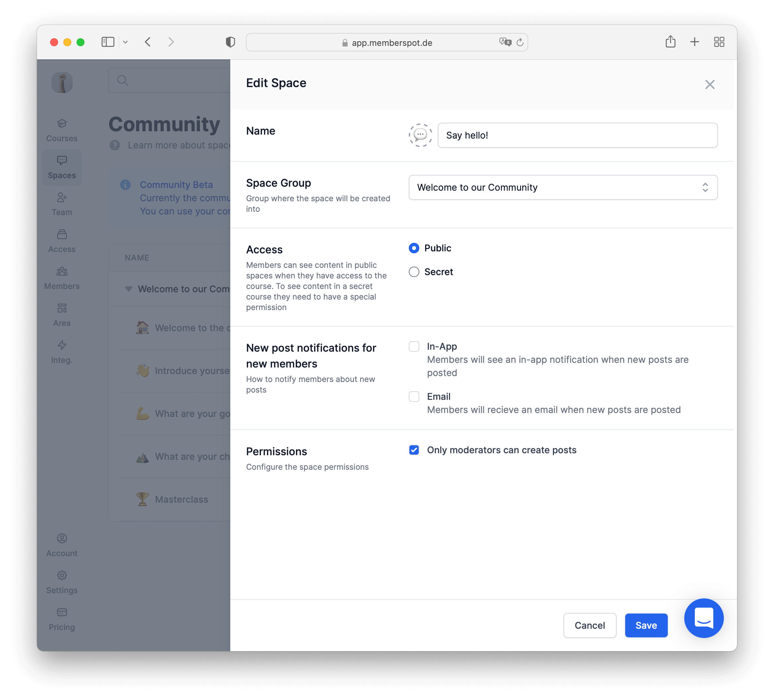Open sidebar options dropdown chevron
The width and height of the screenshot is (774, 700).
tap(125, 42)
